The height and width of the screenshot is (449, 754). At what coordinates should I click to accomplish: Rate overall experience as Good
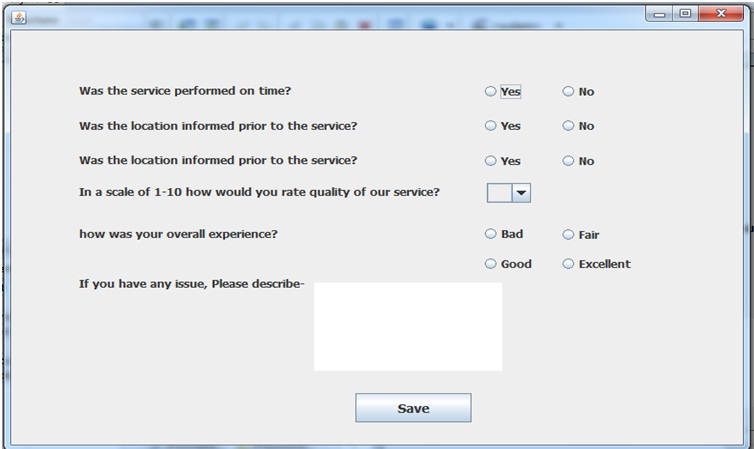click(491, 264)
